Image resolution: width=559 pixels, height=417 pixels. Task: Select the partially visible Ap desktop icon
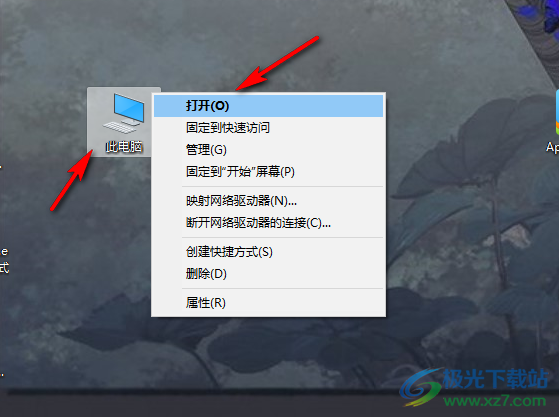[553, 123]
